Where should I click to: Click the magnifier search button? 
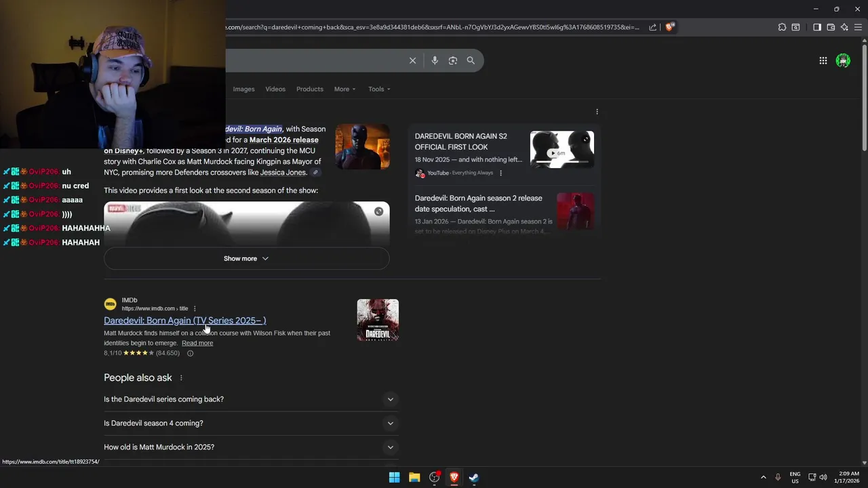point(471,60)
